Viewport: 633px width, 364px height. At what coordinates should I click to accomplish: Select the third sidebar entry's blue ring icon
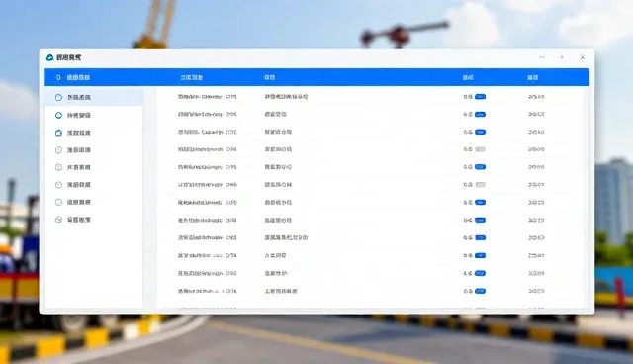point(58,133)
